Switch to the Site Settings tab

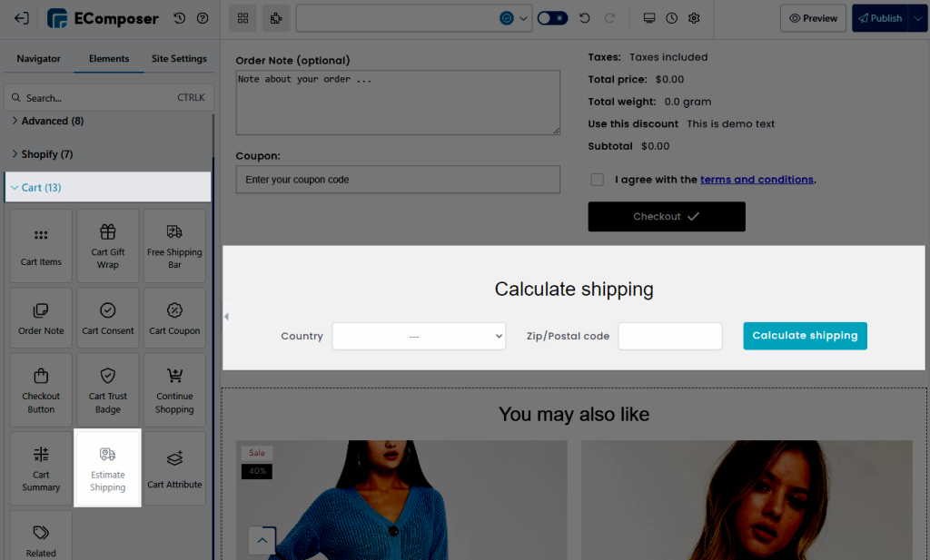tap(179, 59)
